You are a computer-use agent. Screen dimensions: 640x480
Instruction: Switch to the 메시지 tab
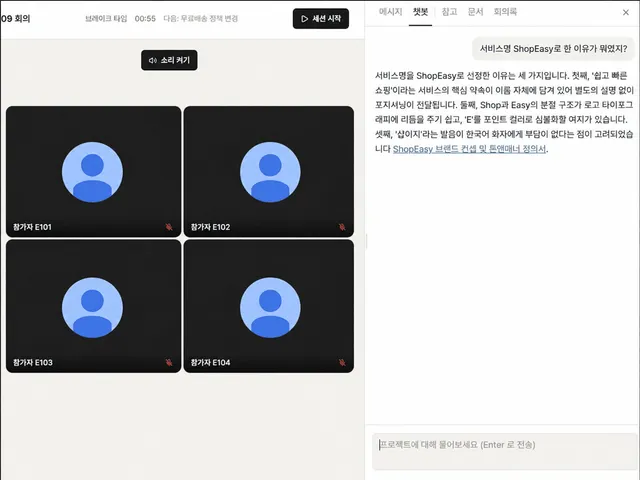pos(390,12)
